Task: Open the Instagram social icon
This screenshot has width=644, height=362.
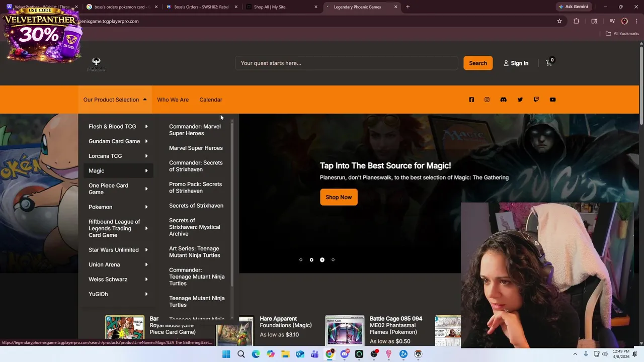Action: pyautogui.click(x=487, y=100)
